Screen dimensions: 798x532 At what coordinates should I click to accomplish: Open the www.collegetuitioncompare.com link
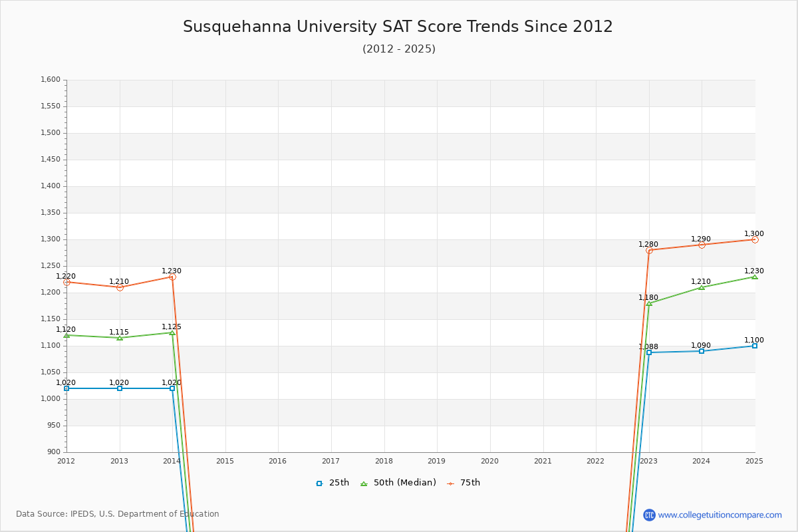pyautogui.click(x=720, y=515)
